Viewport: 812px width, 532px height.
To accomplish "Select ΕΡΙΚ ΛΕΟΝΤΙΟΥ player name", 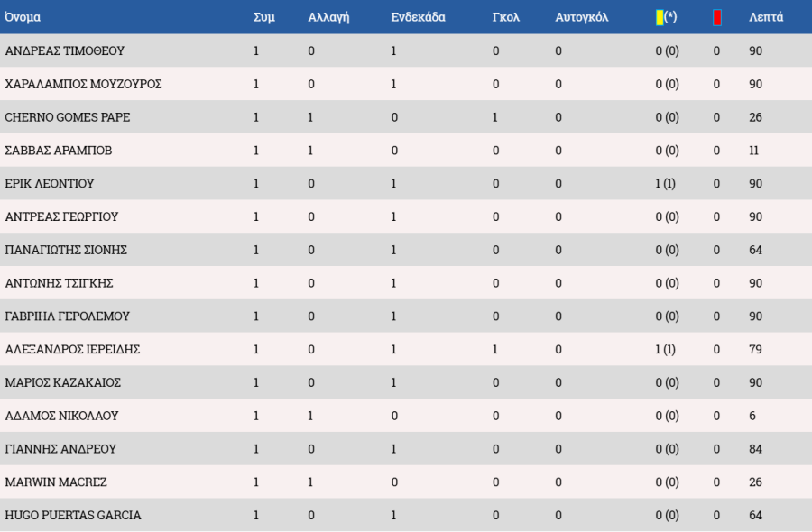I will point(50,184).
